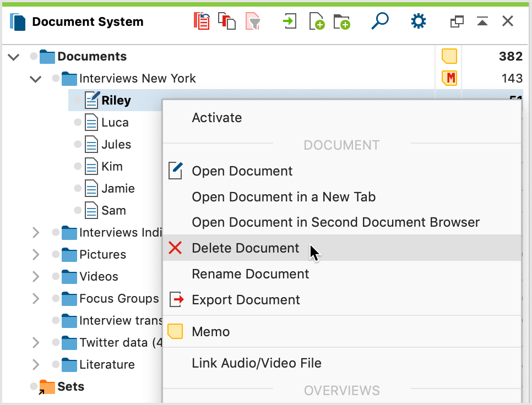Toggle activation circle for Kim
The width and height of the screenshot is (532, 405).
78,166
